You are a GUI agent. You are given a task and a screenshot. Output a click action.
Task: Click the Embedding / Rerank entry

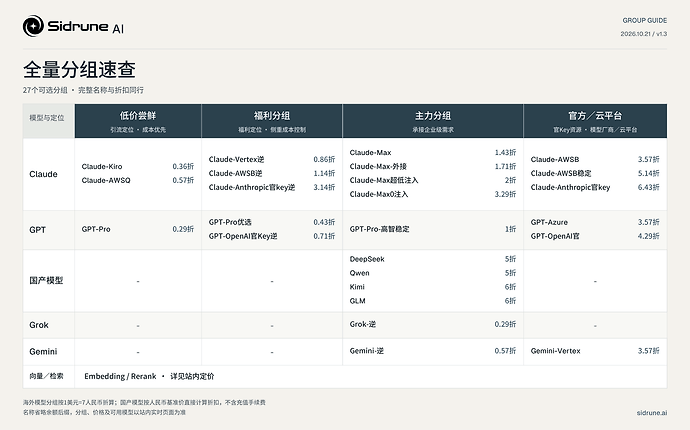(120, 376)
